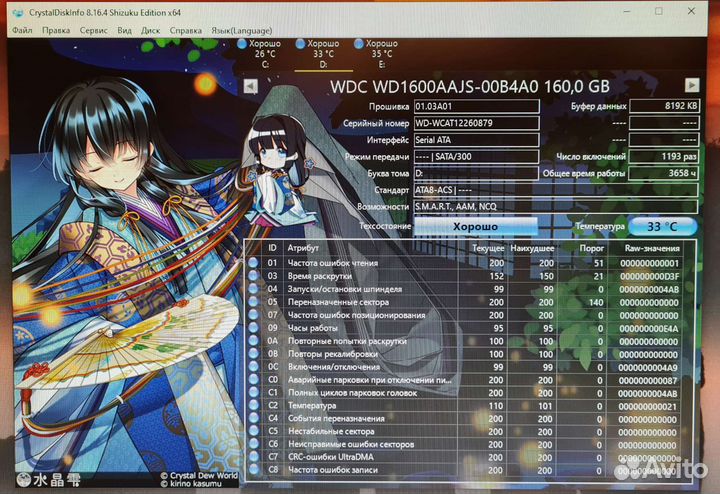
Task: Click the power-on hours field 3658 ч
Action: click(664, 173)
